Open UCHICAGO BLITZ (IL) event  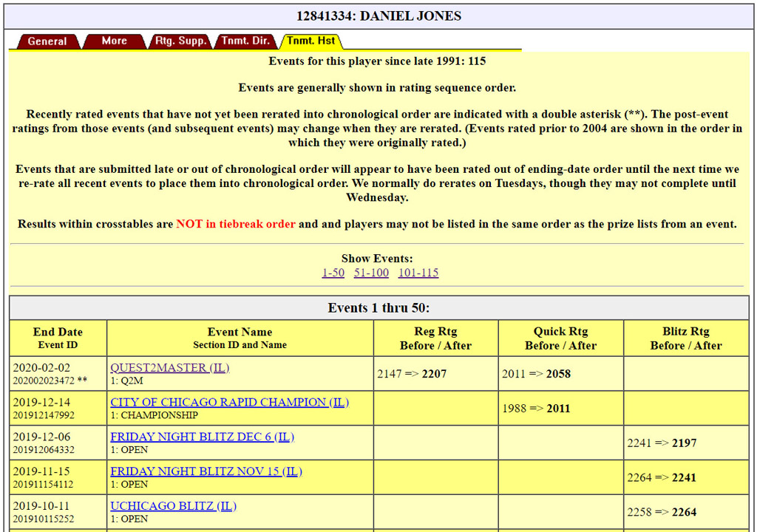point(173,506)
